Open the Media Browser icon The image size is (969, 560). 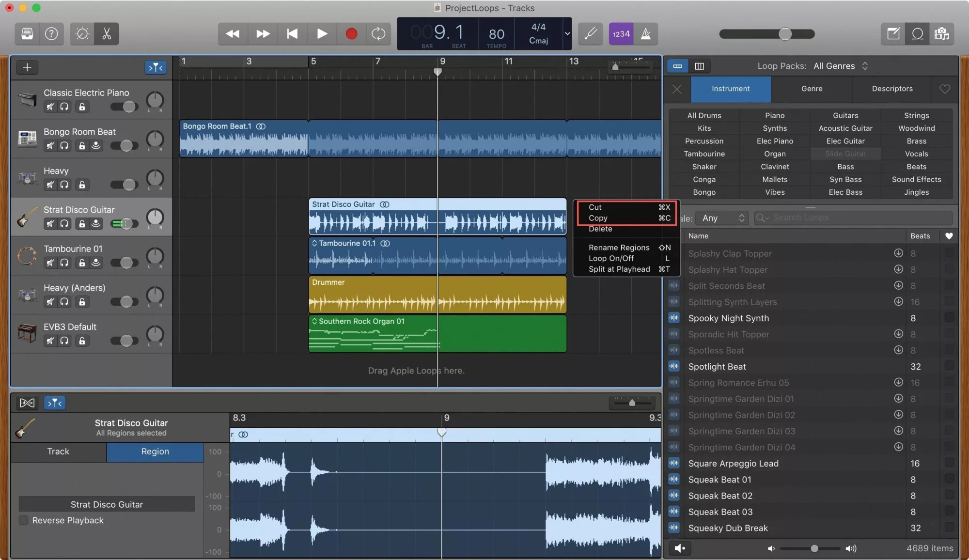tap(943, 34)
